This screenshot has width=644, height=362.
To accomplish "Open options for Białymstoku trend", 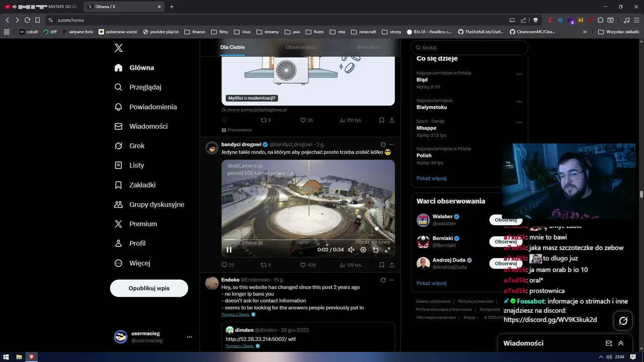I will 519,102.
